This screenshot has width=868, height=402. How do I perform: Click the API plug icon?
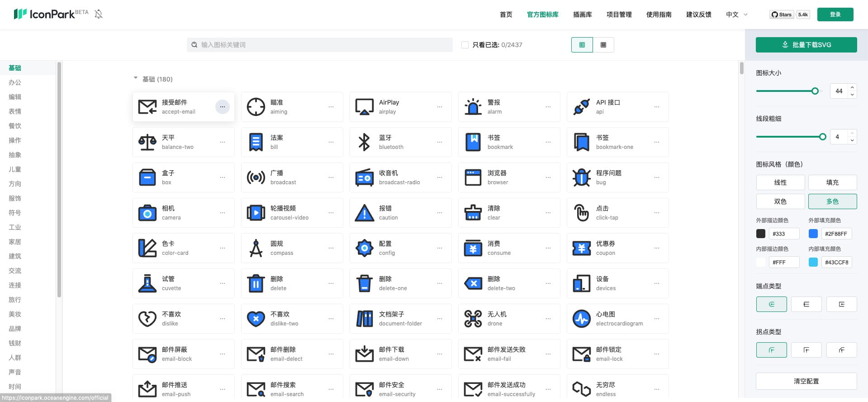582,107
